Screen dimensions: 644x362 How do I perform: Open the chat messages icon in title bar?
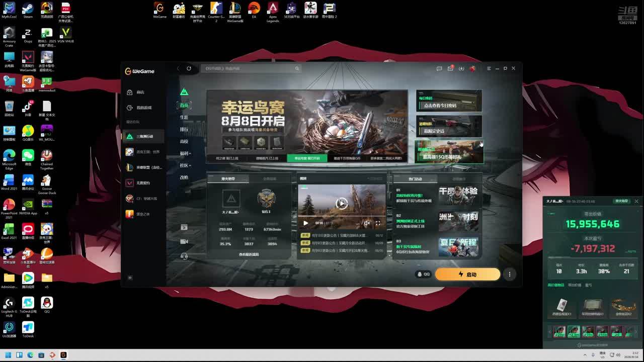click(x=439, y=68)
